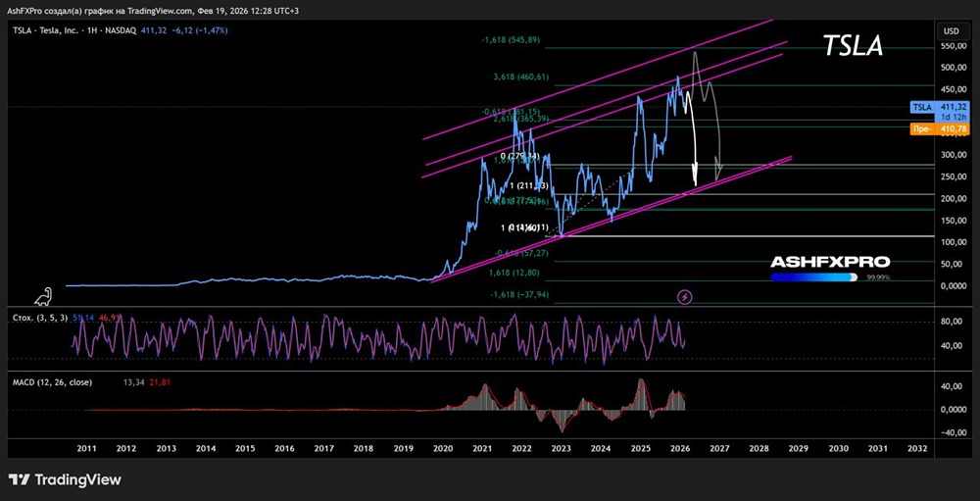Click the orange Пре- 410,78 pre-market tag
Screen dimensions: 980x501
939,128
